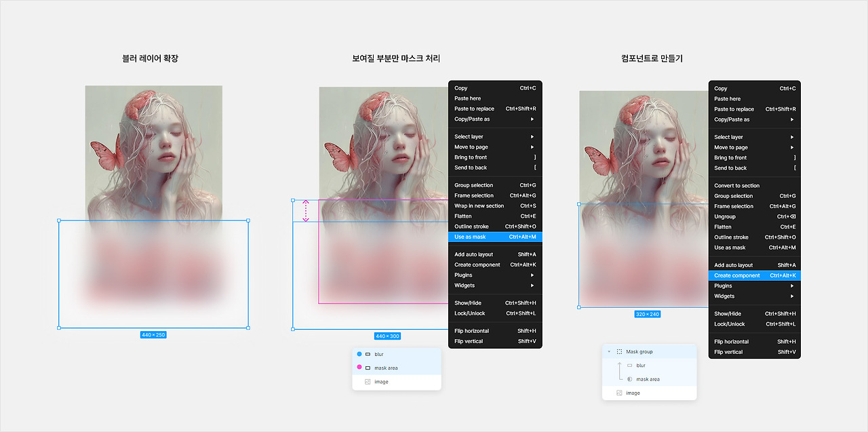Click the image icon in the layer list with colored dots
The width and height of the screenshot is (868, 432).
[x=368, y=382]
